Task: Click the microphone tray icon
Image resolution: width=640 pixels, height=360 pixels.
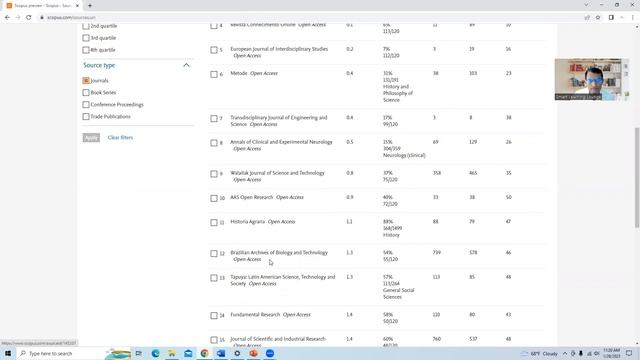Action: click(x=580, y=353)
